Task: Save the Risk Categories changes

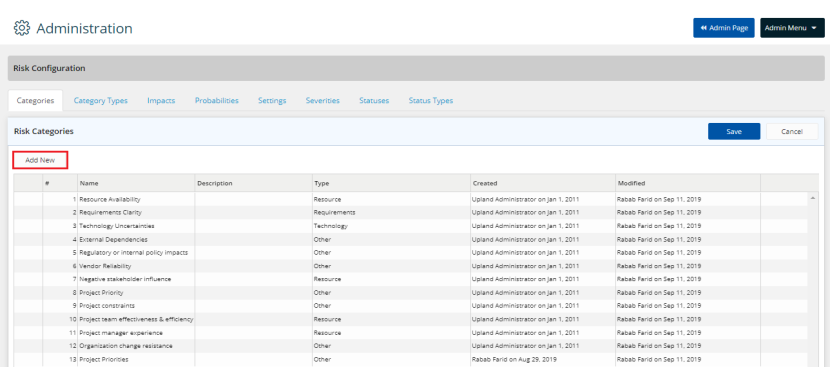Action: (x=734, y=131)
